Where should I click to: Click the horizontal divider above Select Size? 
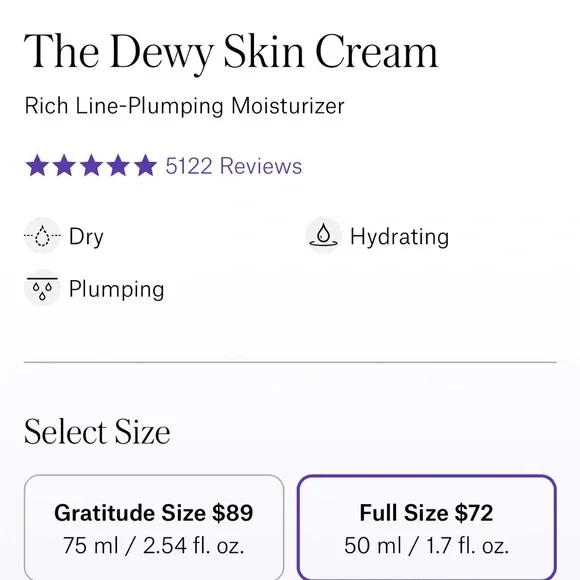pos(290,362)
